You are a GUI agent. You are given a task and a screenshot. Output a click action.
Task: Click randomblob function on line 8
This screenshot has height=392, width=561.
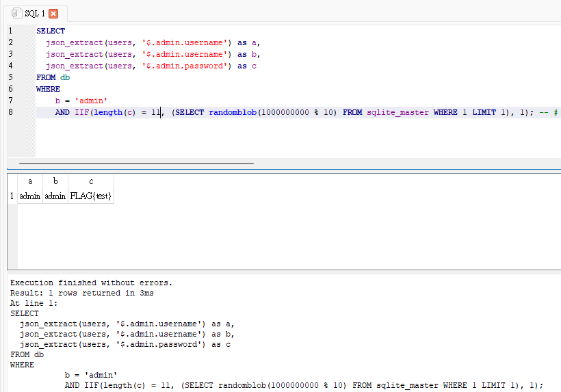click(x=233, y=112)
